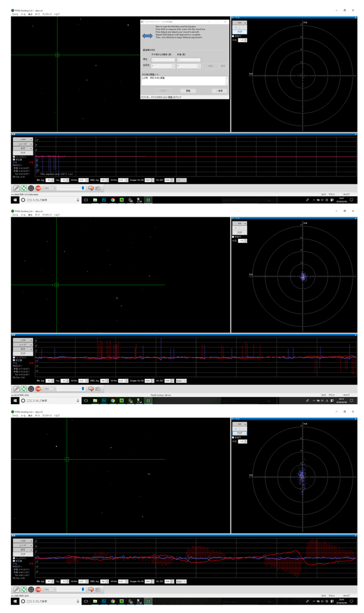Image resolution: width=364 pixels, height=613 pixels.
Task: Open brain advanced settings in the bottom window
Action: point(91,589)
